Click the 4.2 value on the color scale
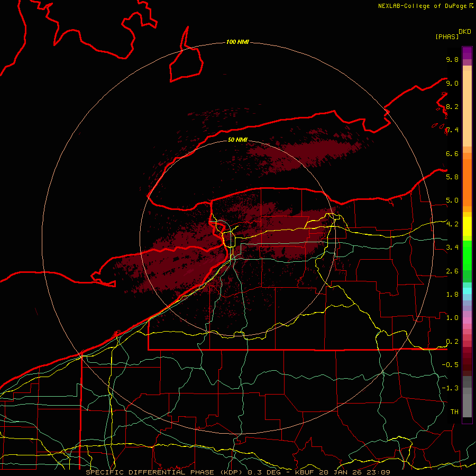Screen dimensions: 476x476 [x=452, y=224]
